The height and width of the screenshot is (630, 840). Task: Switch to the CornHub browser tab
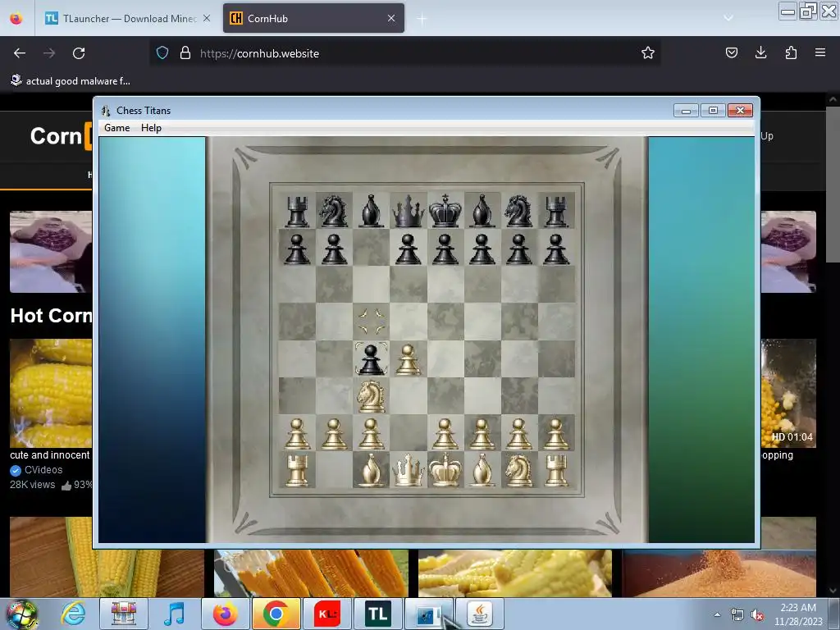(x=313, y=18)
